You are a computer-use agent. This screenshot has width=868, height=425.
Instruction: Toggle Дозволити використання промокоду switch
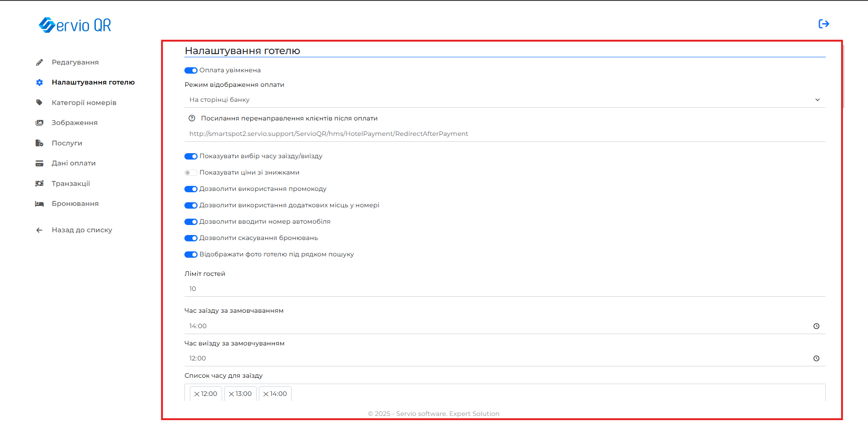tap(191, 189)
